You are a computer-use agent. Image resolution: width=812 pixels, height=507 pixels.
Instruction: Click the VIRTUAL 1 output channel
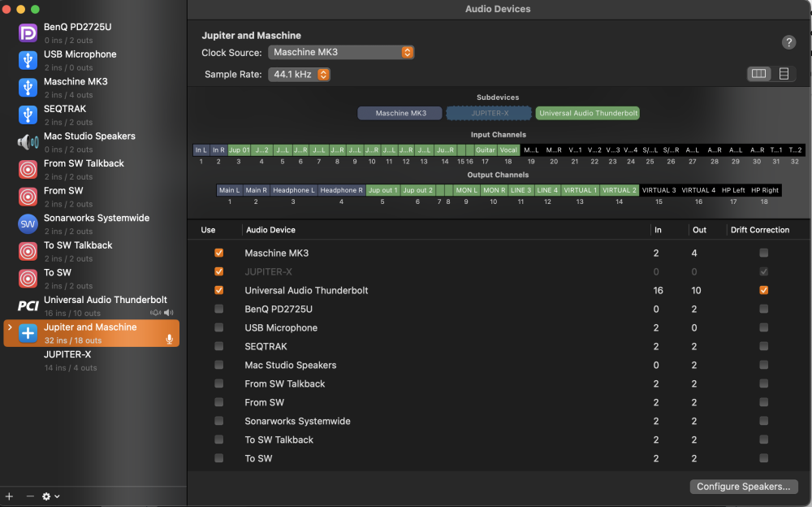[580, 190]
